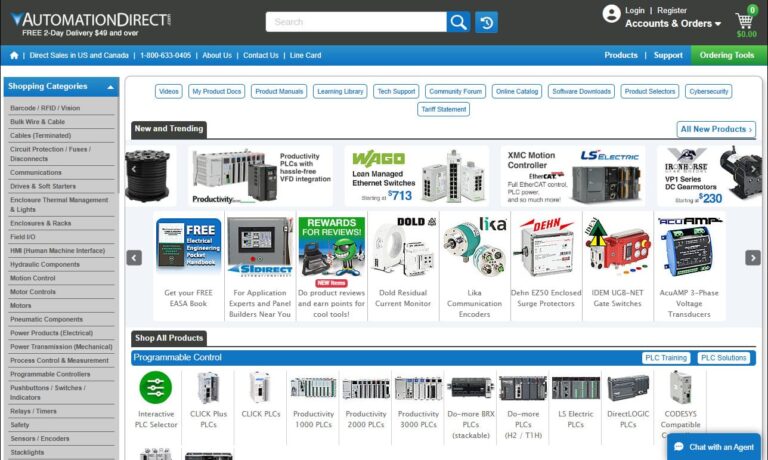
Task: Click PLC Training button
Action: [x=666, y=358]
